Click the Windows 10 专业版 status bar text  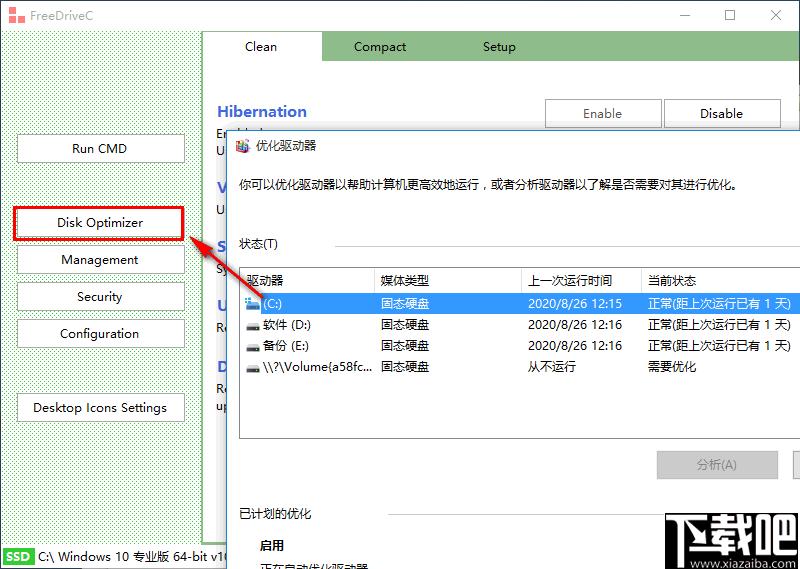click(132, 556)
